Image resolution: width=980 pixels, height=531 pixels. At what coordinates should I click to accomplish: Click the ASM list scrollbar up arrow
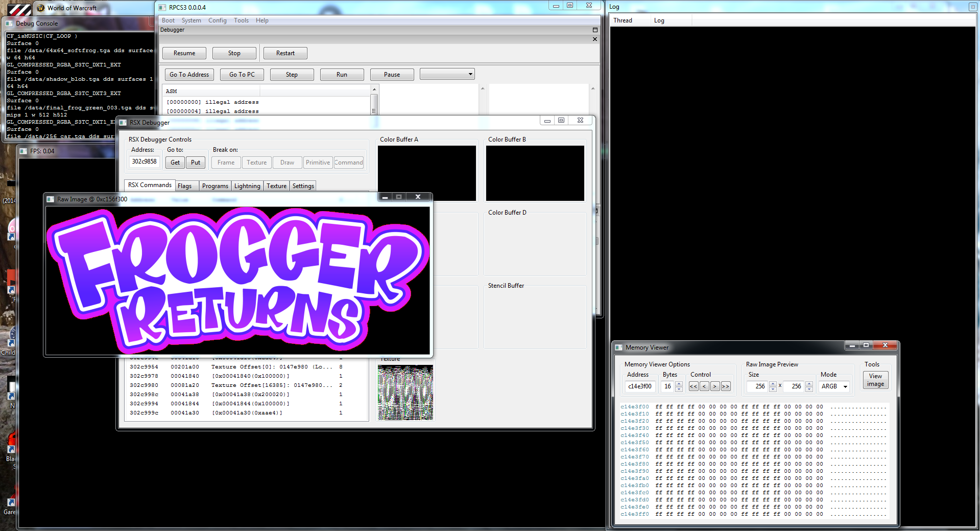tap(374, 89)
